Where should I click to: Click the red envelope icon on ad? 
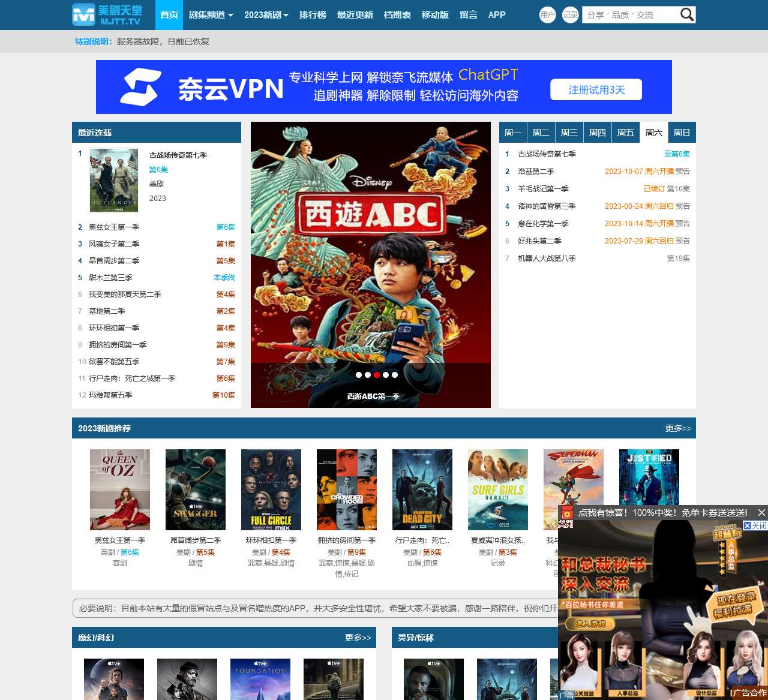pyautogui.click(x=566, y=513)
